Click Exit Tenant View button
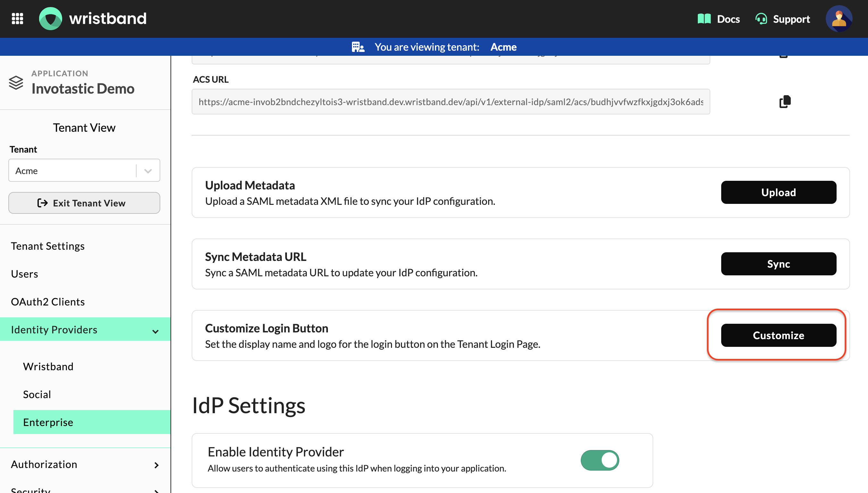Viewport: 868px width, 493px height. pyautogui.click(x=84, y=203)
